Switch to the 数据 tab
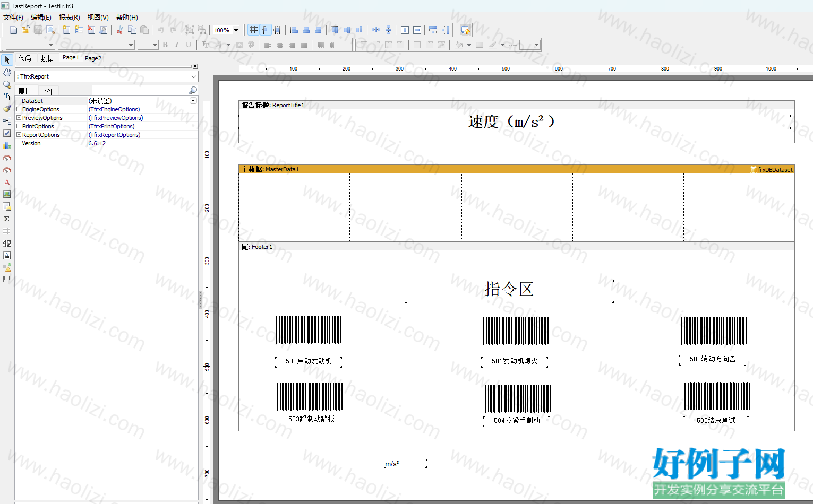The height and width of the screenshot is (504, 813). [x=47, y=58]
